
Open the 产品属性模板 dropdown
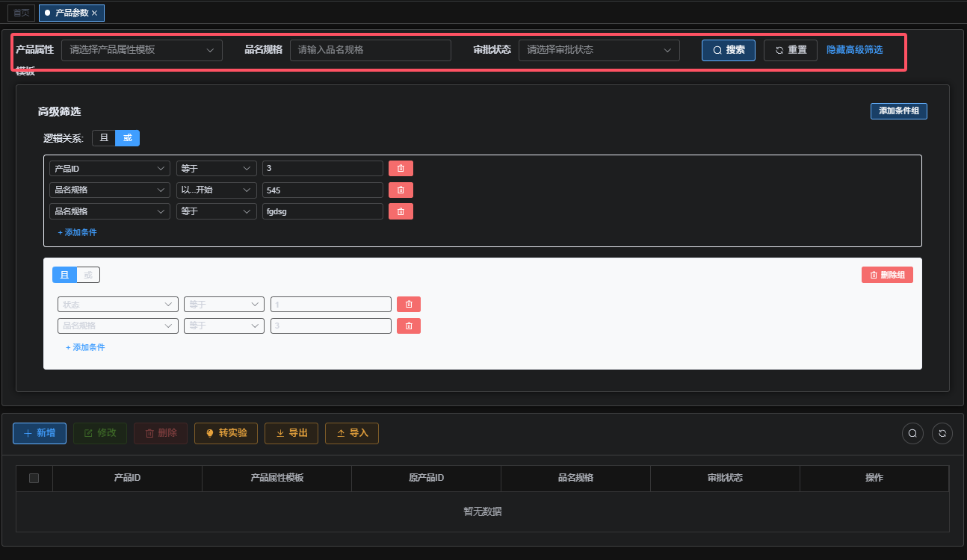pyautogui.click(x=142, y=50)
